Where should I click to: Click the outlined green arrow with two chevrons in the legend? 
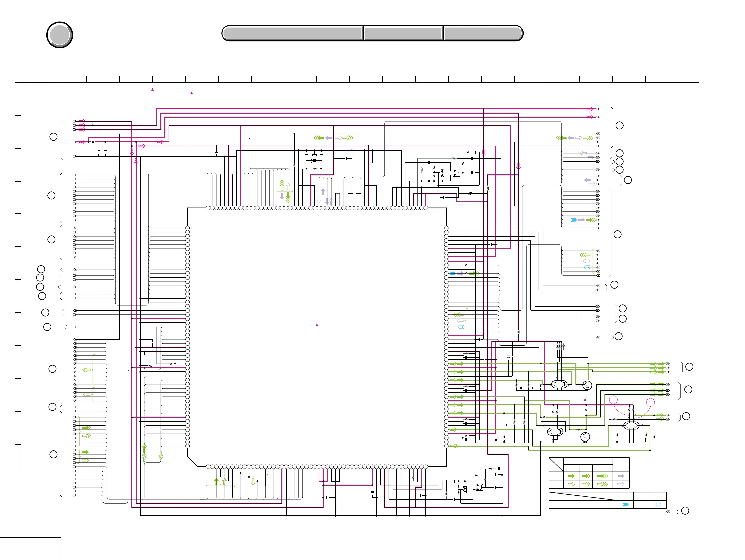(x=586, y=484)
